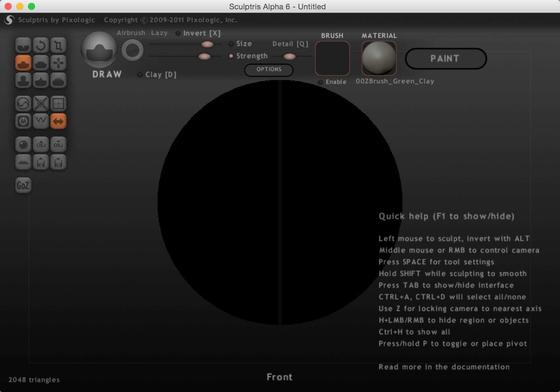Screen dimensions: 560x392
Task: Toggle the Lazy brush option
Action: 159,33
